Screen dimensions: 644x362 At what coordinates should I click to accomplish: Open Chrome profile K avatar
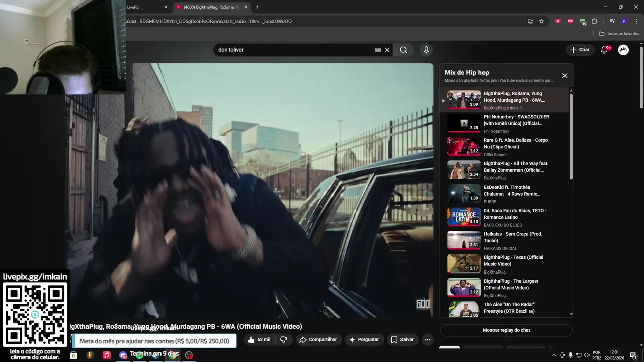624,21
